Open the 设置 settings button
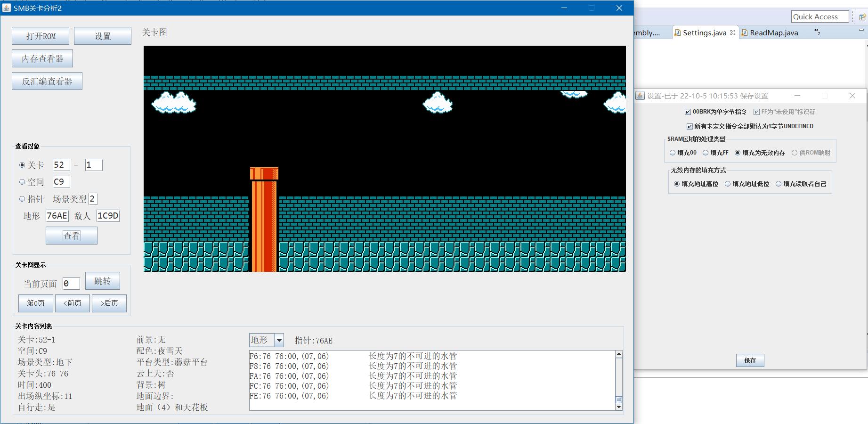The width and height of the screenshot is (868, 424). coord(103,36)
